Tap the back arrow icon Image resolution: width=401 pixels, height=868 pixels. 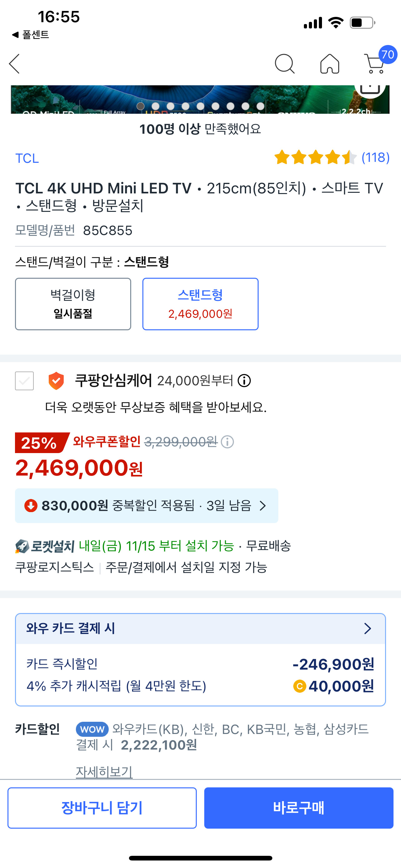pos(15,64)
